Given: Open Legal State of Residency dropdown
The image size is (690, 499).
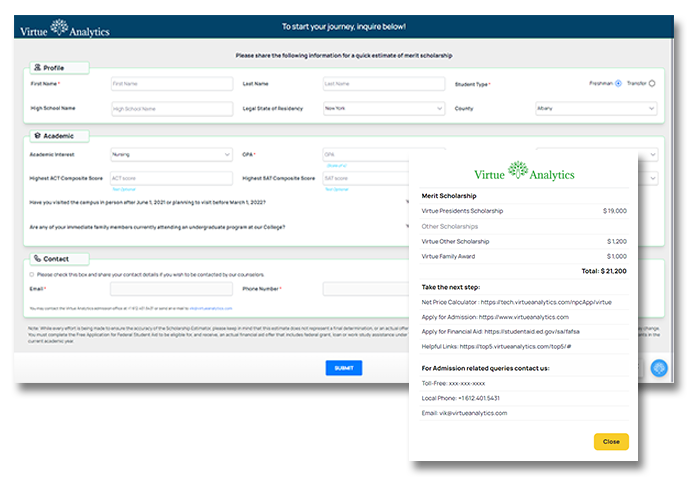Looking at the screenshot, I should pyautogui.click(x=383, y=108).
